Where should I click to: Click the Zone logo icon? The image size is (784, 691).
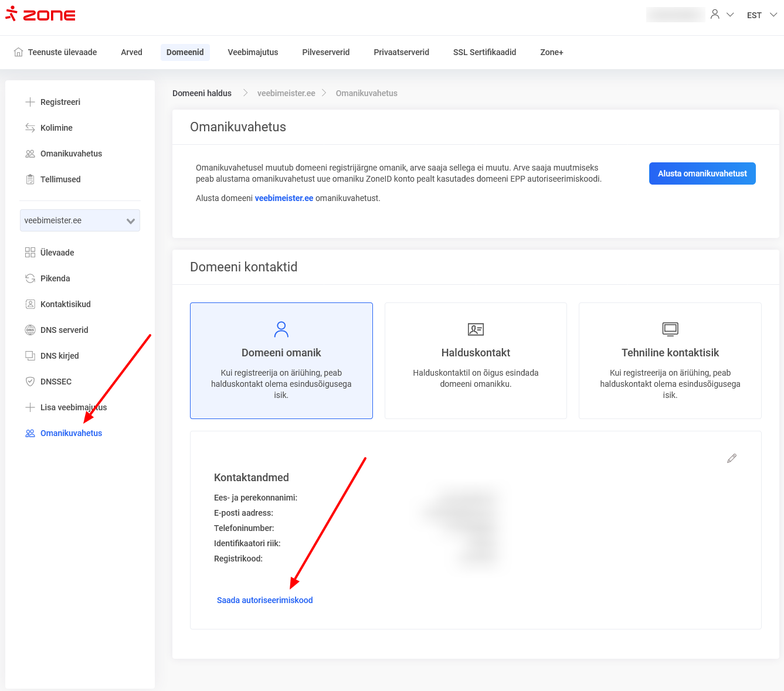11,14
